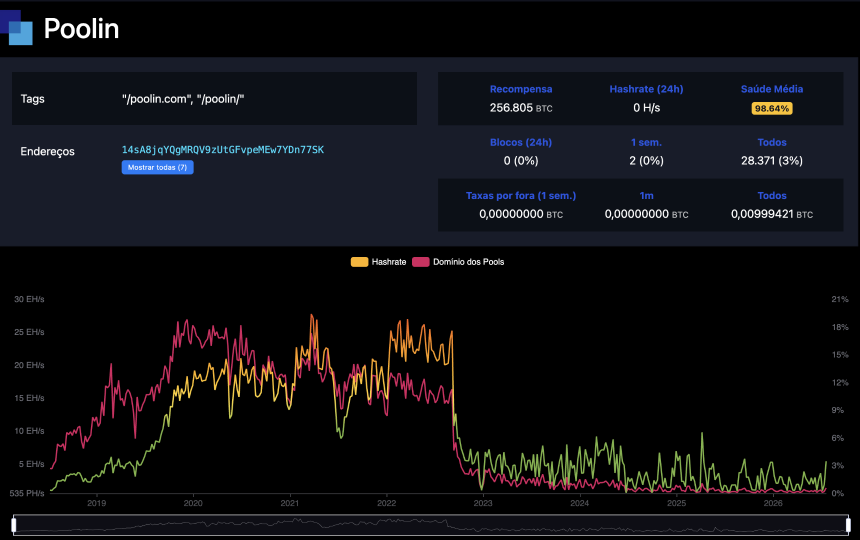Image resolution: width=860 pixels, height=540 pixels.
Task: Select the "/poolin.com", "/poolin/" tags text
Action: pos(183,99)
